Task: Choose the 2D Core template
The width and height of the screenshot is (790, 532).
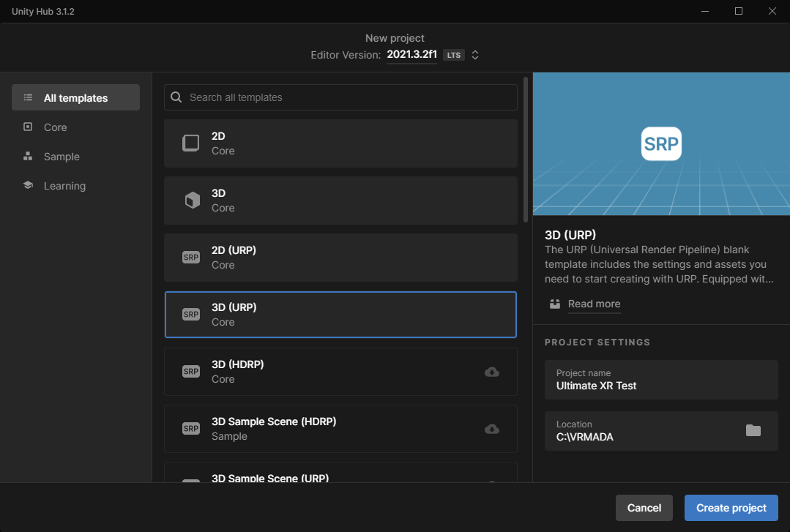Action: coord(340,143)
